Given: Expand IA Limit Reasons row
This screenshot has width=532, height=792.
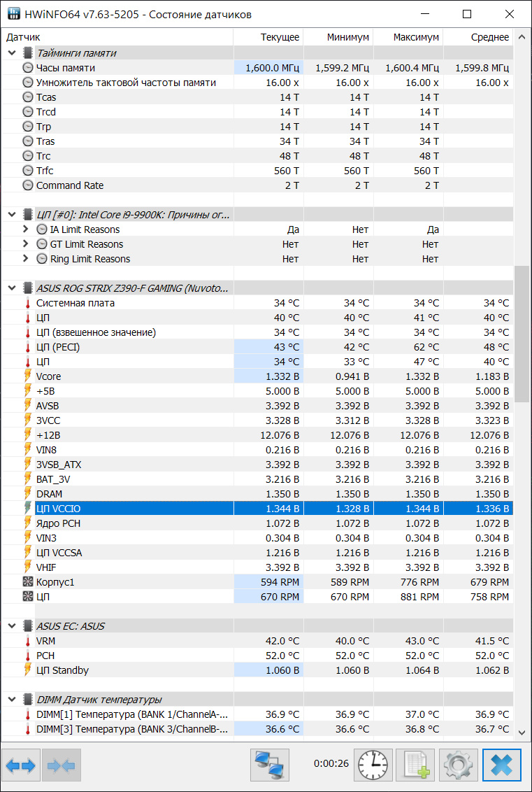Looking at the screenshot, I should [x=26, y=229].
